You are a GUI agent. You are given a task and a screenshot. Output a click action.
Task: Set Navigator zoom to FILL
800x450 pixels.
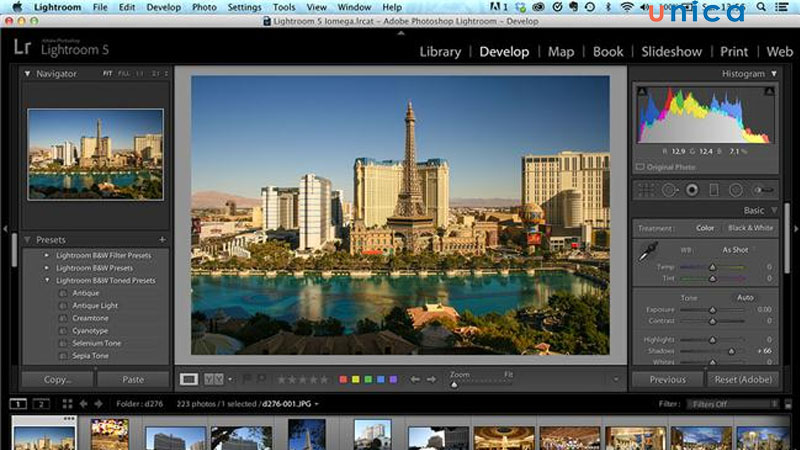coord(123,73)
